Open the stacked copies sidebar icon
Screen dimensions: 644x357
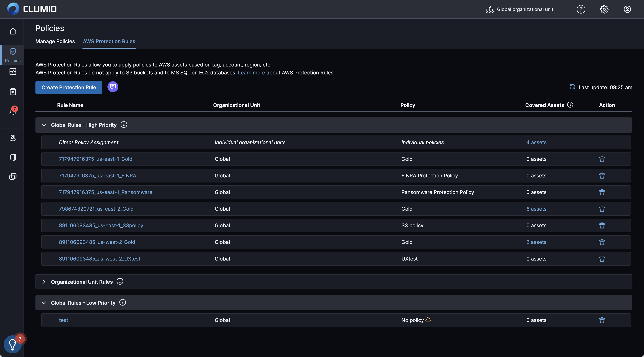click(x=13, y=177)
